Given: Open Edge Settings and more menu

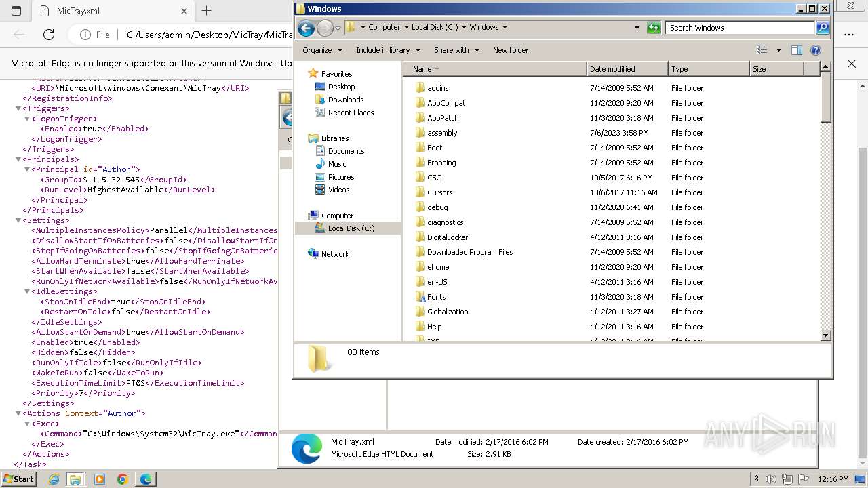Looking at the screenshot, I should (849, 35).
